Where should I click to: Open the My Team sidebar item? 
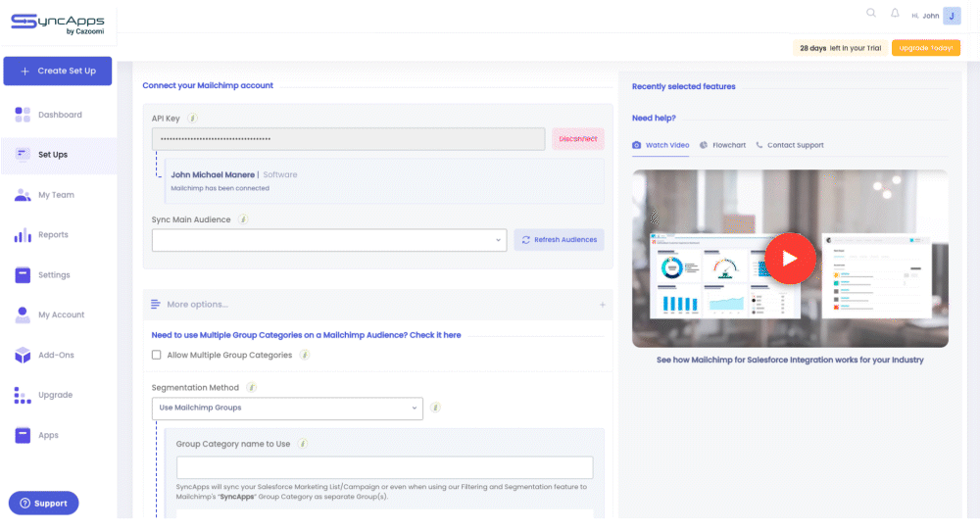[x=59, y=195]
